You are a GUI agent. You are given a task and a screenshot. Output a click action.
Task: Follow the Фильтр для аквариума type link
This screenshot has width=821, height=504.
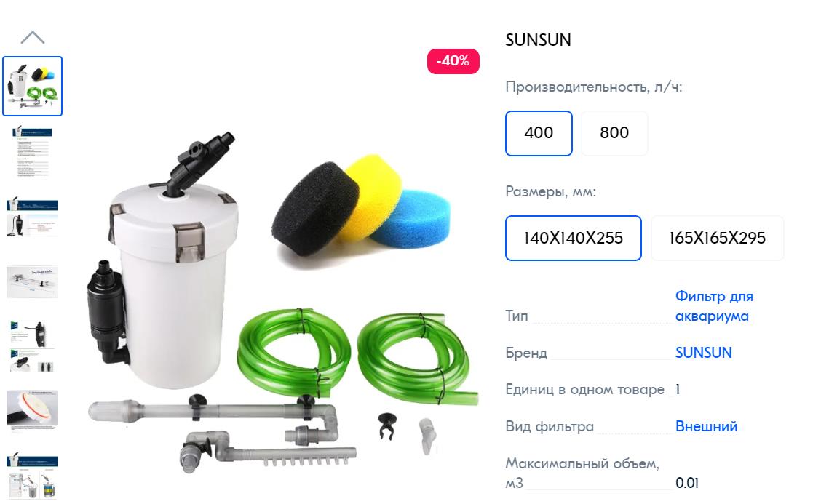tap(714, 306)
